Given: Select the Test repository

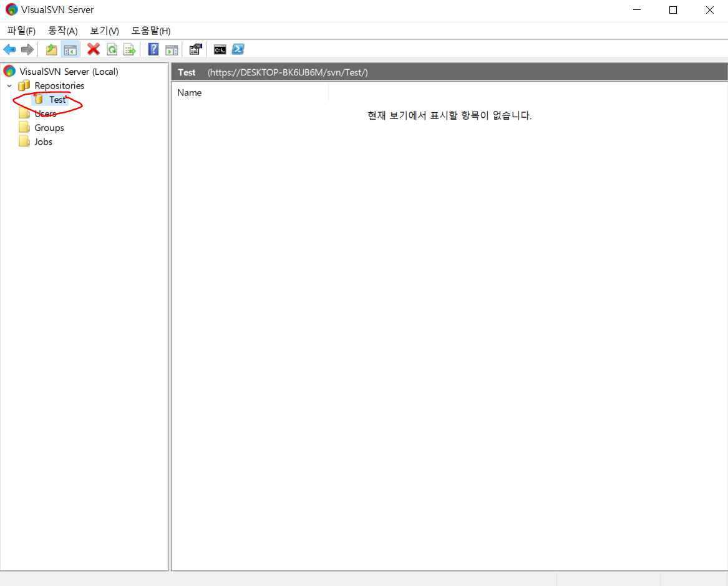Looking at the screenshot, I should coord(57,100).
